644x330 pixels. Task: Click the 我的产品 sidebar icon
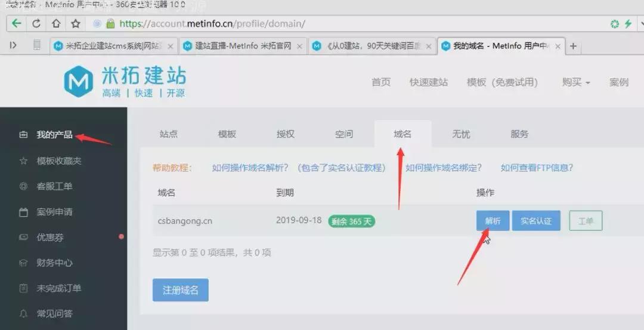23,134
